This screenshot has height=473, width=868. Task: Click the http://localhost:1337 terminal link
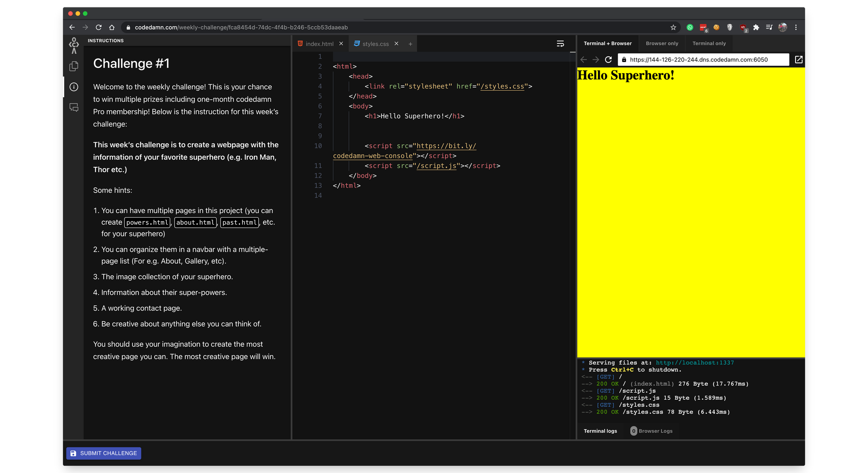click(x=694, y=362)
